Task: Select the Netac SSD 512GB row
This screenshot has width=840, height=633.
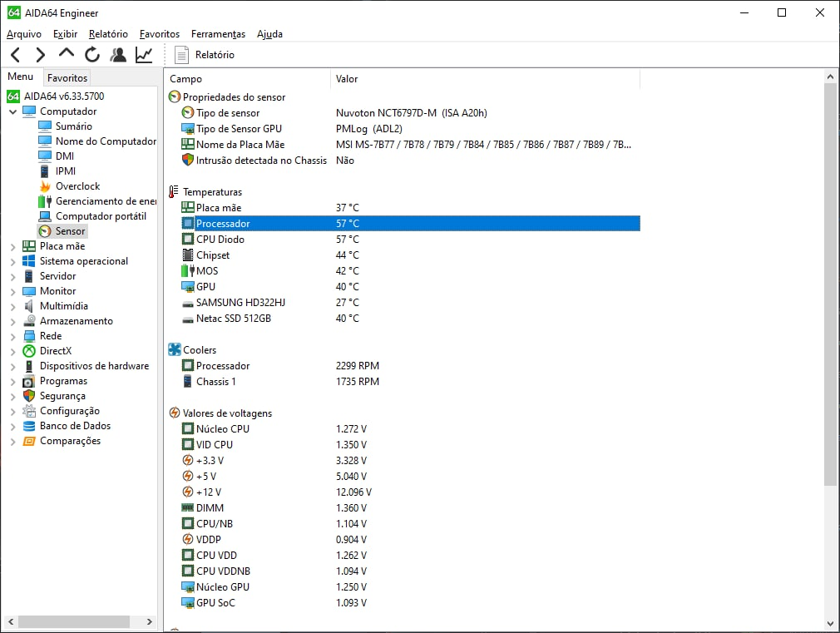Action: [411, 319]
